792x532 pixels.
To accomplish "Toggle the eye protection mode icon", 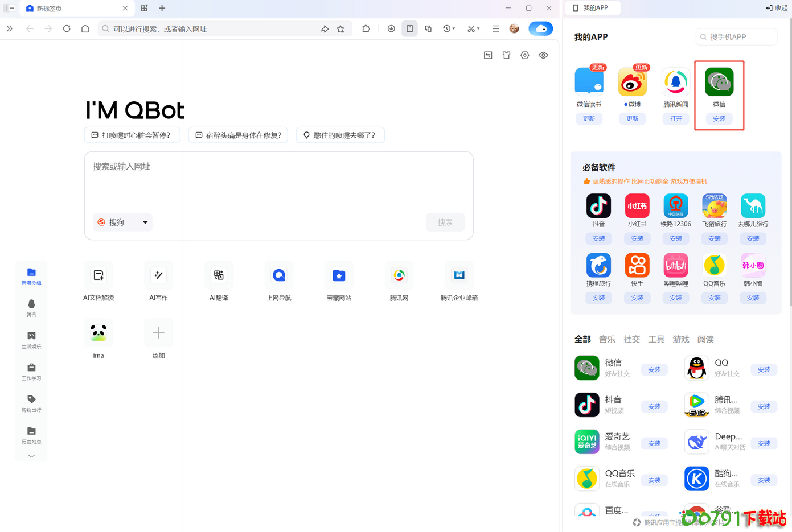I will pyautogui.click(x=543, y=55).
